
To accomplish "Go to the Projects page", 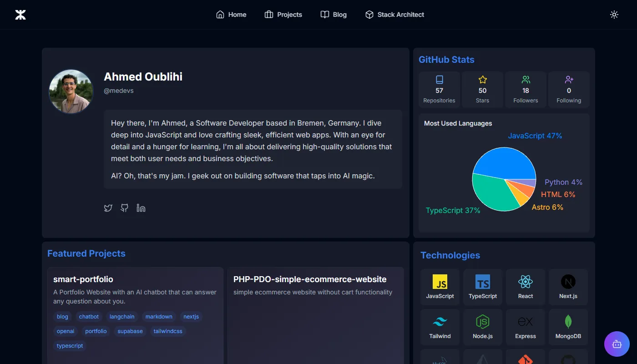I will pos(283,15).
